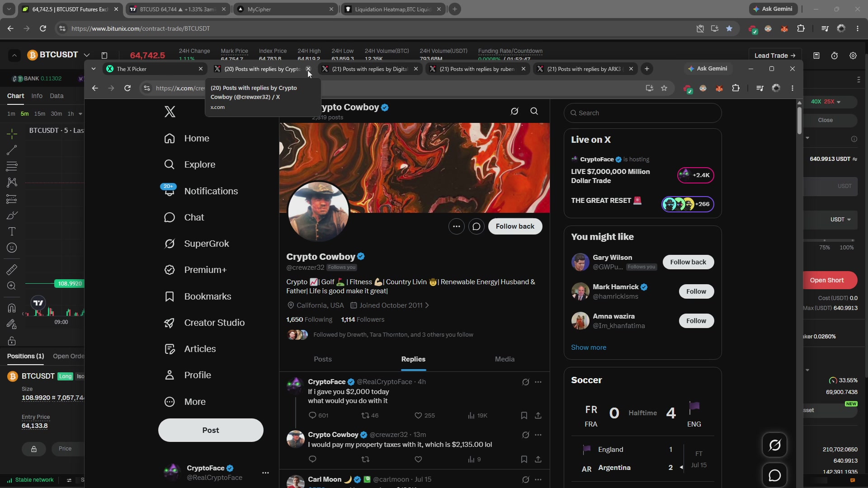Click Follow back on Crypto Cowboy profile
This screenshot has width=868, height=488.
coord(515,226)
